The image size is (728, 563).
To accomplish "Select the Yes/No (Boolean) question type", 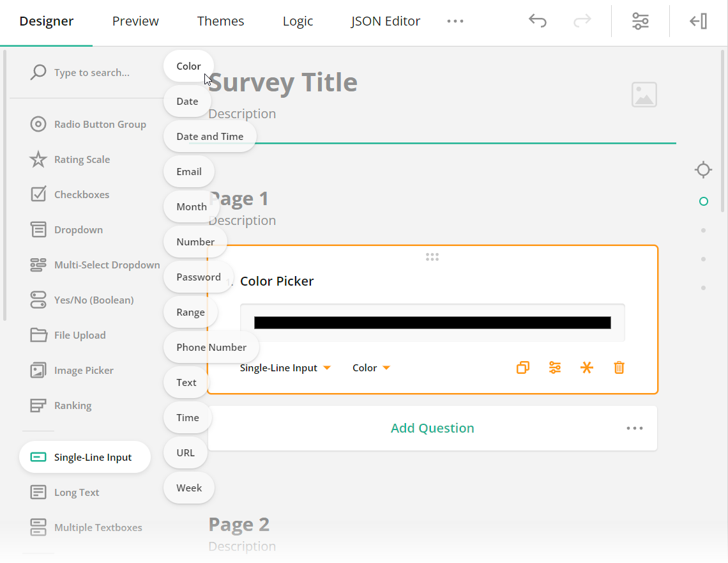I will [x=93, y=300].
